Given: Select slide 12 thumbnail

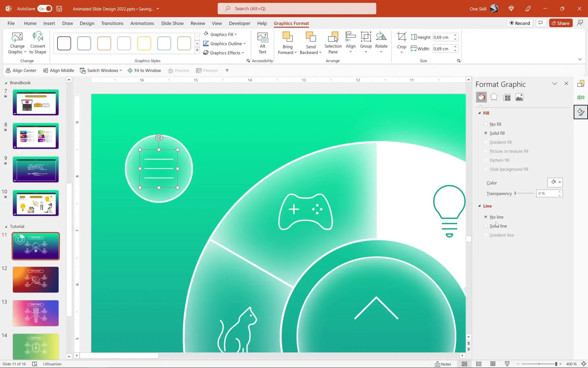Looking at the screenshot, I should pyautogui.click(x=36, y=279).
